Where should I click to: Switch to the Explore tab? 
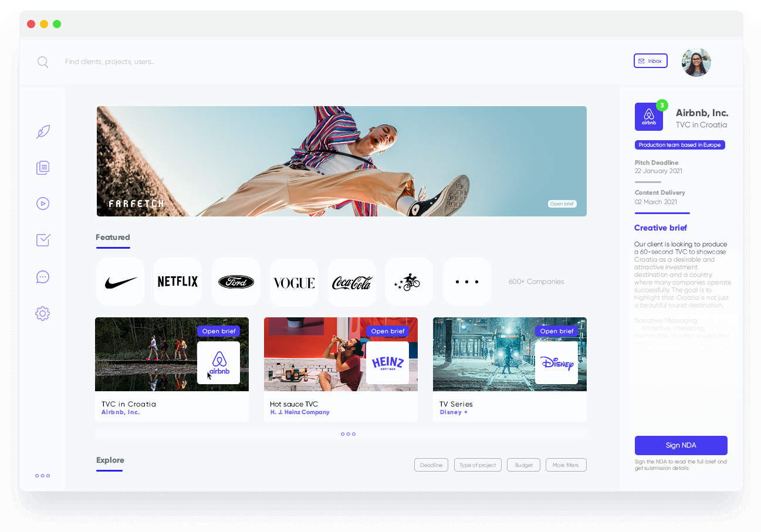tap(110, 460)
